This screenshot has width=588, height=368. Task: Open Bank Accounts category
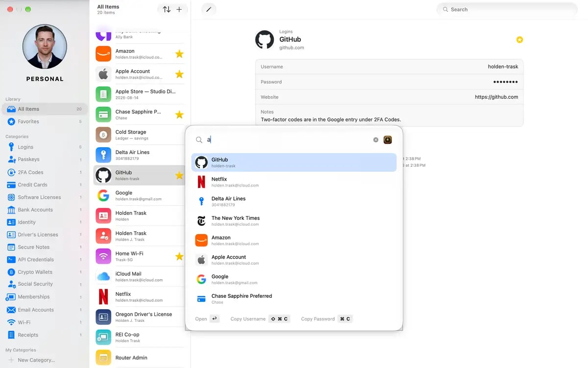45,210
